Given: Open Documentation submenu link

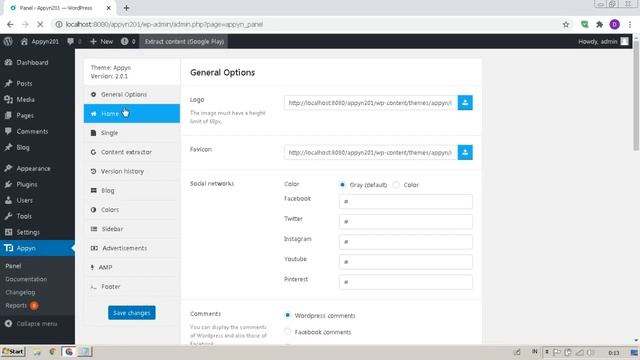Looking at the screenshot, I should click(x=26, y=279).
